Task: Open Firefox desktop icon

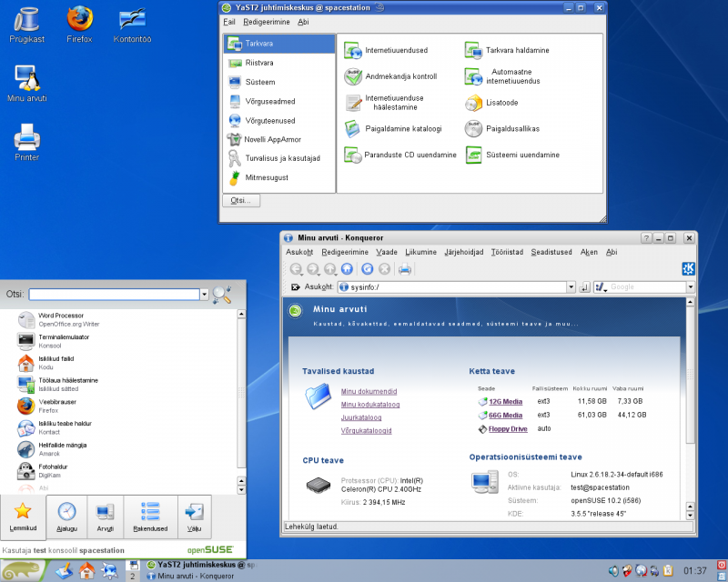Action: (x=79, y=25)
